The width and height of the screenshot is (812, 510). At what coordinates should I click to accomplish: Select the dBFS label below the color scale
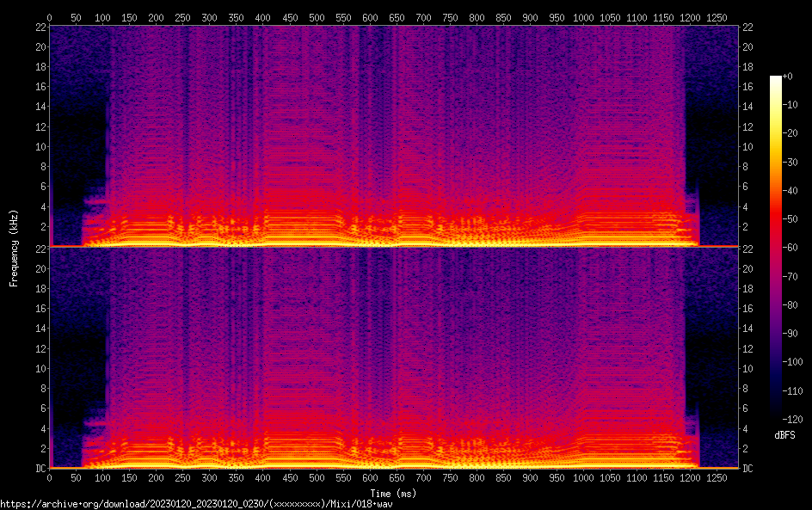(x=784, y=436)
